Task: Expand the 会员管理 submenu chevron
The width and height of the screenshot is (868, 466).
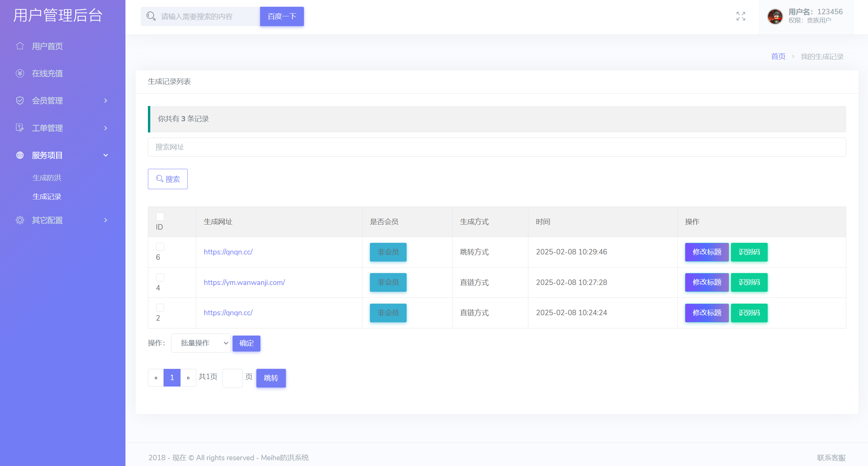Action: pyautogui.click(x=106, y=101)
